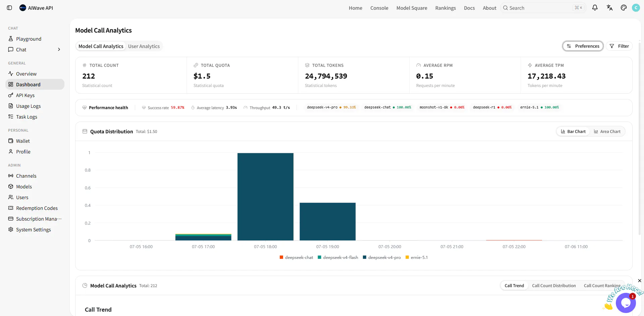The height and width of the screenshot is (316, 644).
Task: Expand the Chat submenu chevron
Action: coord(59,50)
